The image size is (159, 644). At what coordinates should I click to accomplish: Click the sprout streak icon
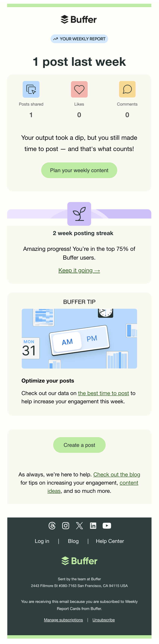coord(79,214)
